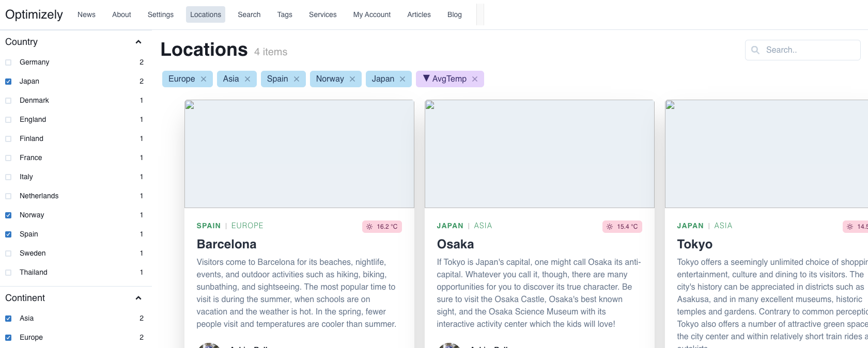Click the Optimizely logo link
This screenshot has height=348, width=868.
click(x=34, y=14)
